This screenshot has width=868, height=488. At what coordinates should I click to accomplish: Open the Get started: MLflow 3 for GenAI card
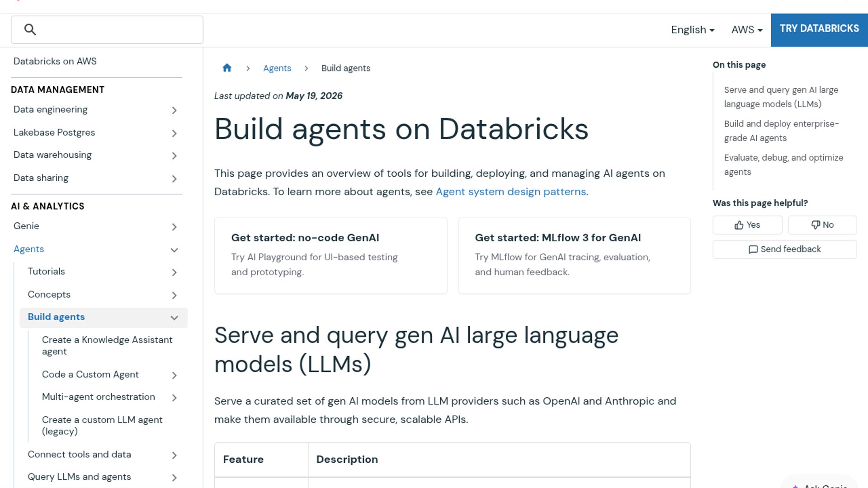pos(575,256)
